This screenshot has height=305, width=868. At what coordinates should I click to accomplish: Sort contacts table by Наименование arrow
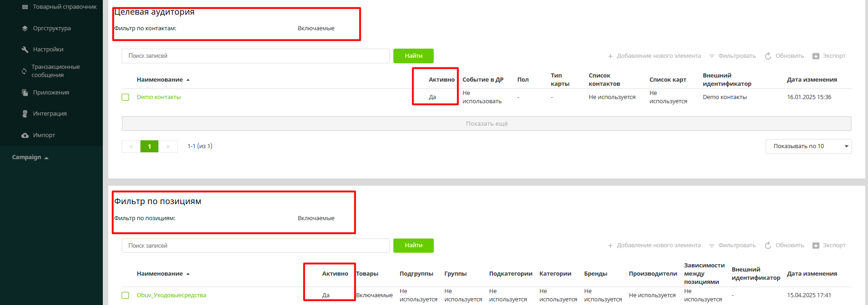[x=188, y=80]
